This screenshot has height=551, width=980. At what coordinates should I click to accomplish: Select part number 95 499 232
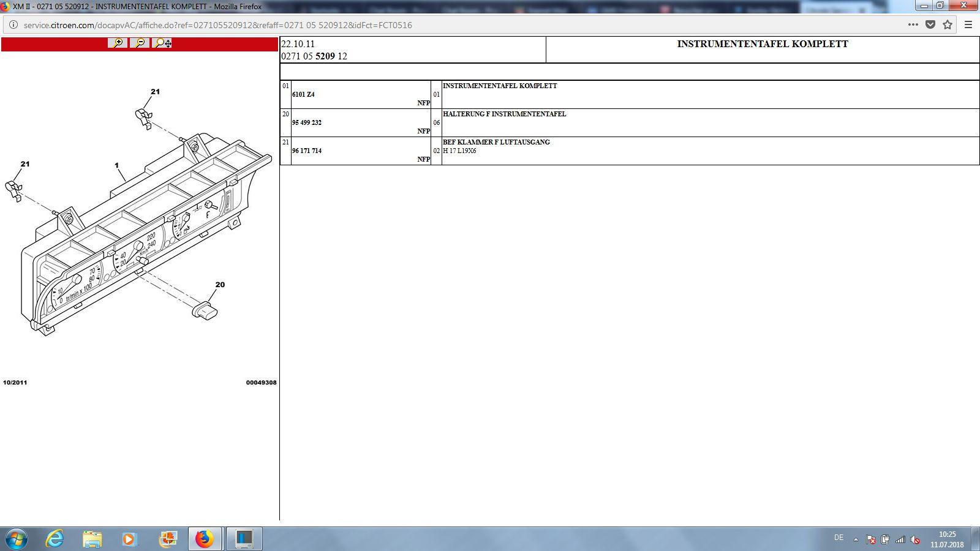tap(307, 122)
